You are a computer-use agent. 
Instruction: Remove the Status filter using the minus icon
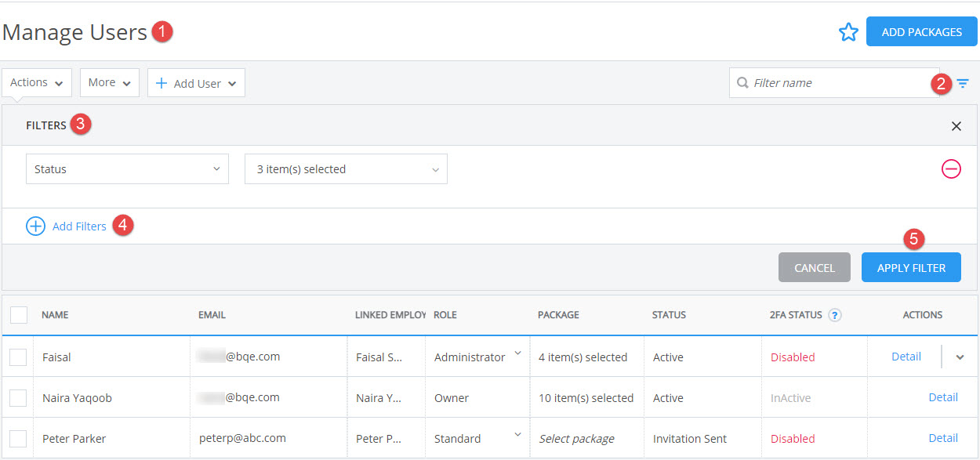pos(951,168)
